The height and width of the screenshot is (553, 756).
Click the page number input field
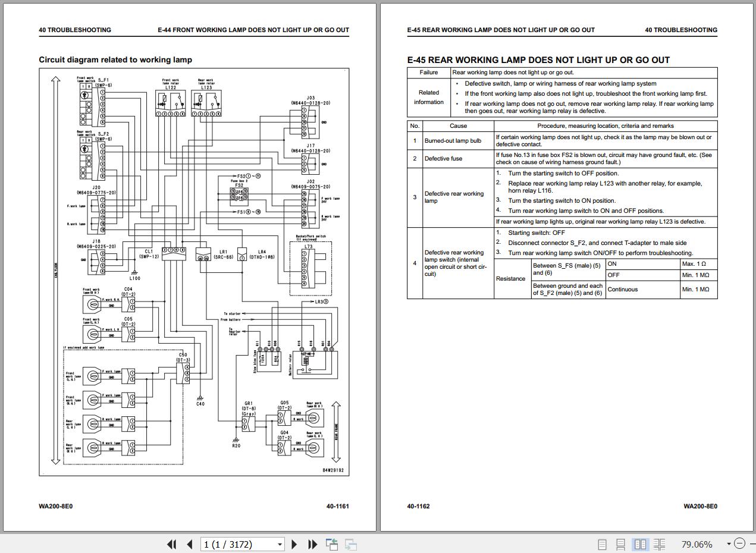(x=238, y=544)
